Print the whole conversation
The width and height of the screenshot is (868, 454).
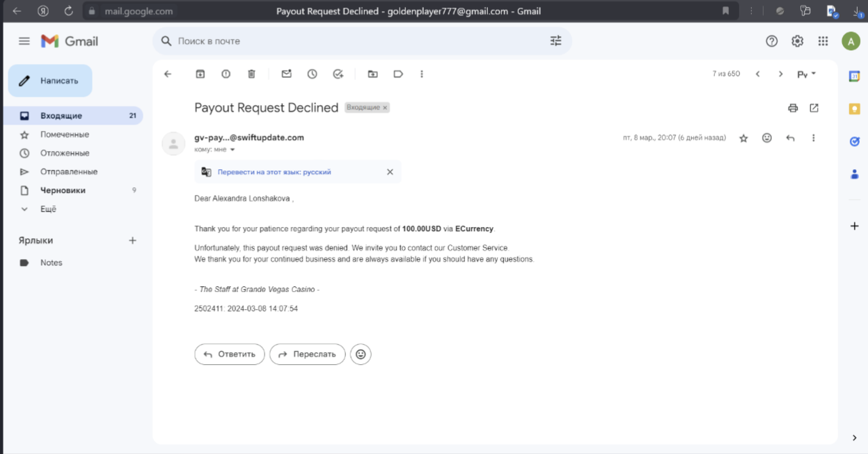[792, 108]
